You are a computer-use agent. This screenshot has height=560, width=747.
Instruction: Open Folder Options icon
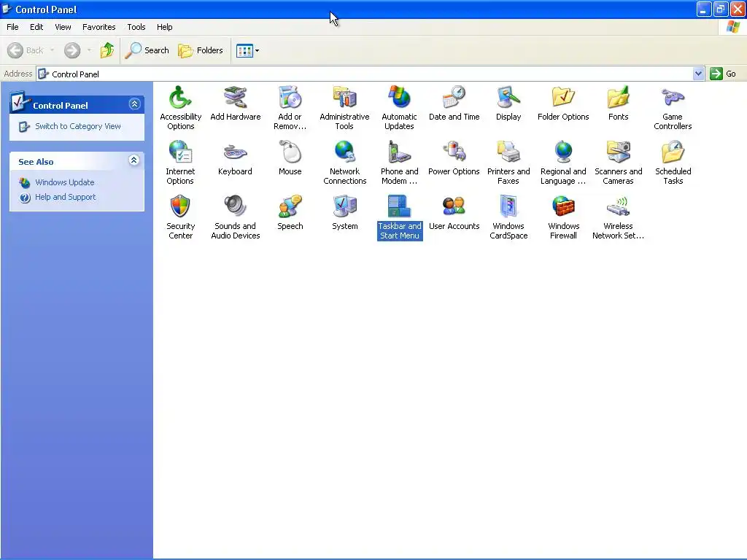point(563,104)
